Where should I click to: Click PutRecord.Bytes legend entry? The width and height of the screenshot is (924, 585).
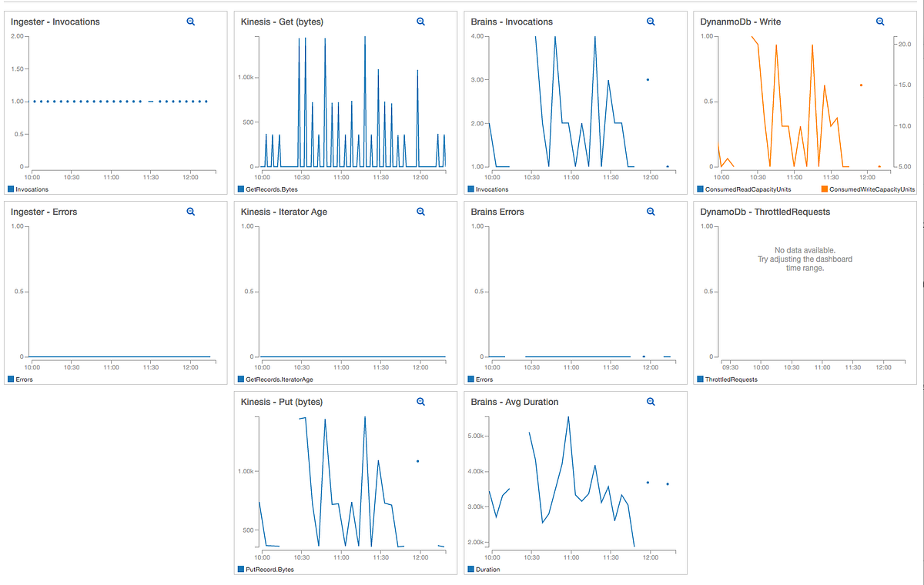pyautogui.click(x=266, y=569)
